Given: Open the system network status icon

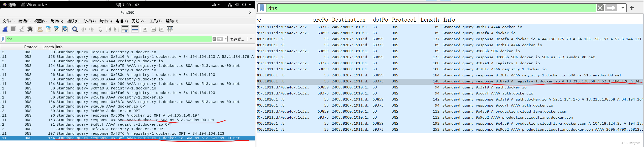Looking at the screenshot, I should click(x=230, y=5).
